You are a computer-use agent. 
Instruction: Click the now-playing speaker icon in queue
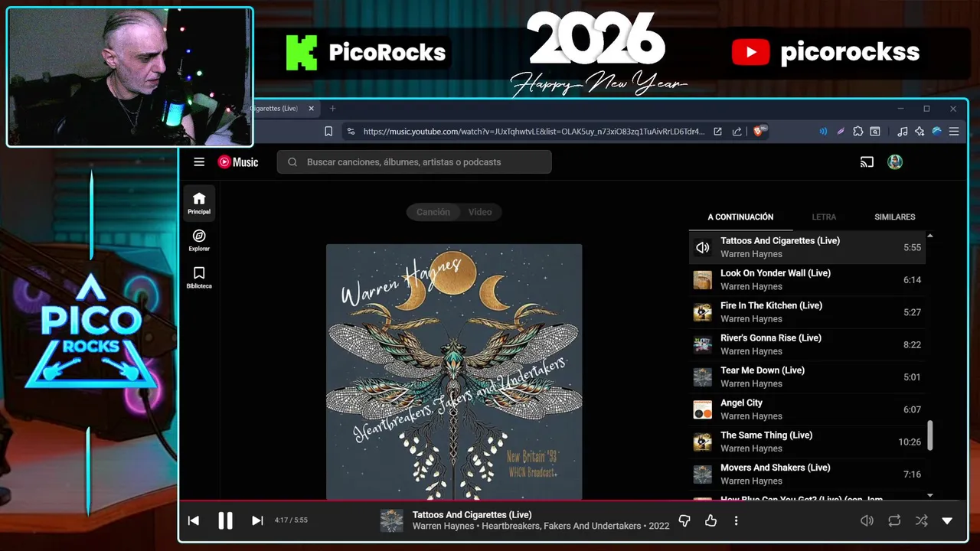point(702,247)
